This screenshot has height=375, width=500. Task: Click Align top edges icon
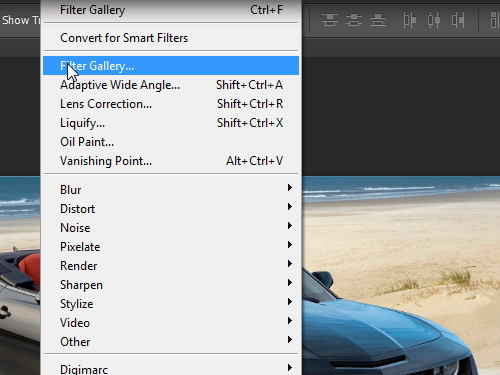pos(330,20)
